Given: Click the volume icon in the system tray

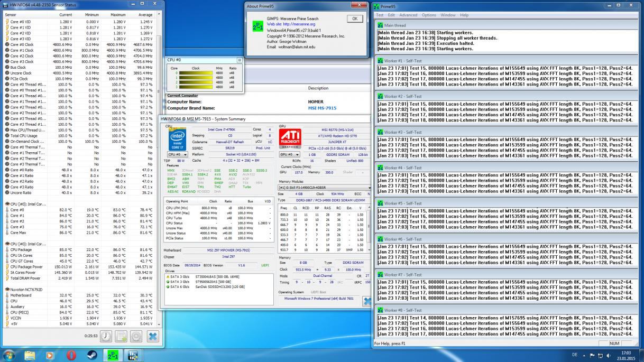Looking at the screenshot, I should pos(609,355).
